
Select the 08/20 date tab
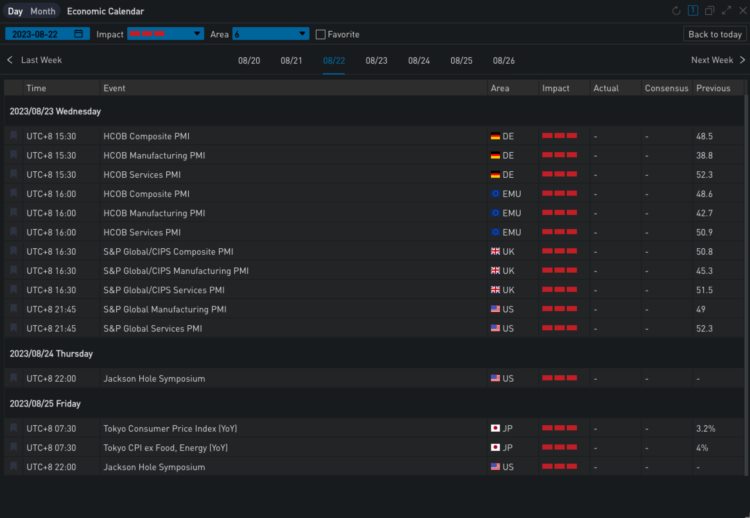tap(249, 61)
